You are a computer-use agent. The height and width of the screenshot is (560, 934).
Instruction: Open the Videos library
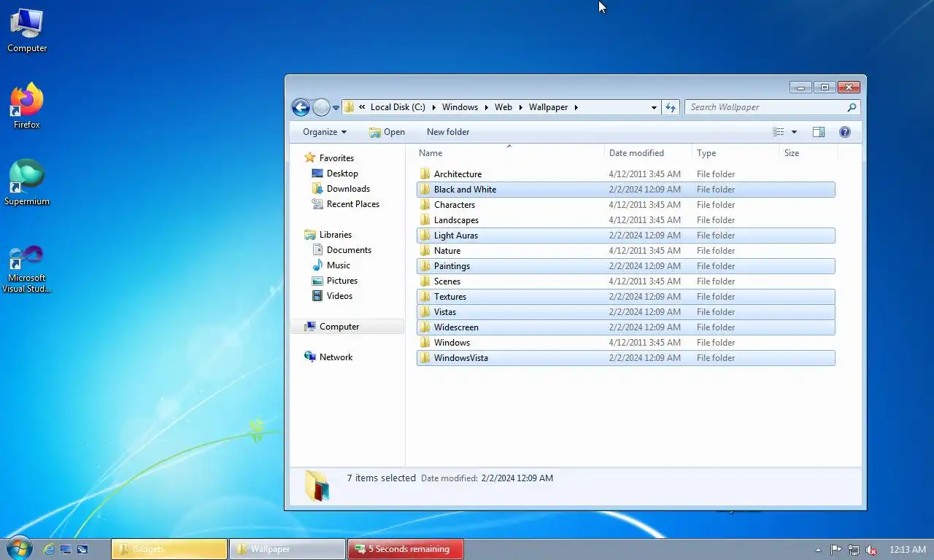[339, 296]
